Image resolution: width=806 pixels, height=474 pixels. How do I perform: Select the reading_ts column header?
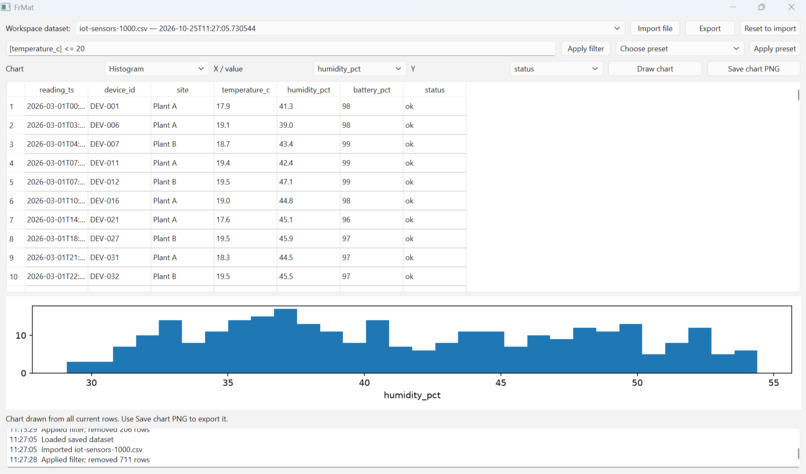tap(57, 89)
